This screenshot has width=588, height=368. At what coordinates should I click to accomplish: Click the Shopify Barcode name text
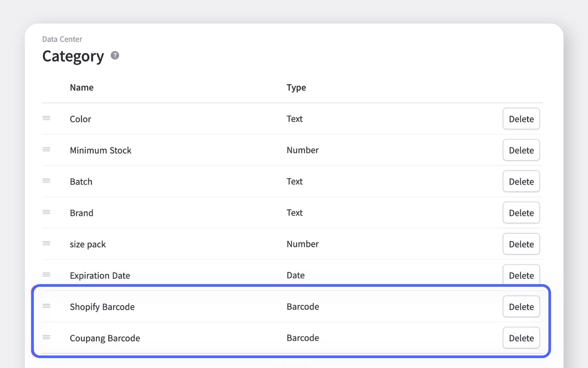[102, 307]
